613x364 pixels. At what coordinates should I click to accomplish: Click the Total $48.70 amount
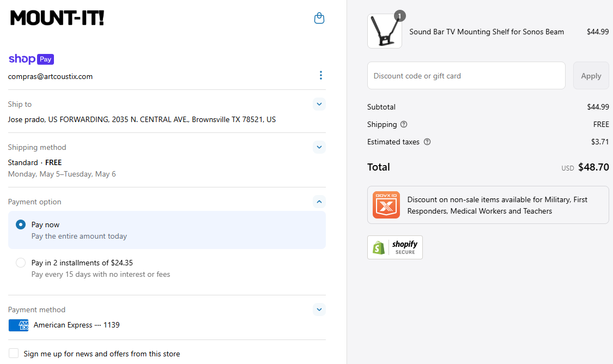pyautogui.click(x=593, y=167)
